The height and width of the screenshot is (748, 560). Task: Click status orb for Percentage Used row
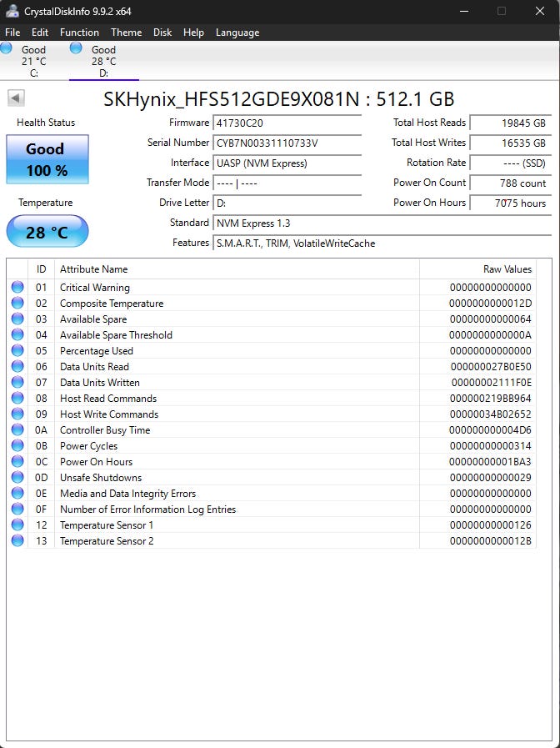pyautogui.click(x=17, y=350)
